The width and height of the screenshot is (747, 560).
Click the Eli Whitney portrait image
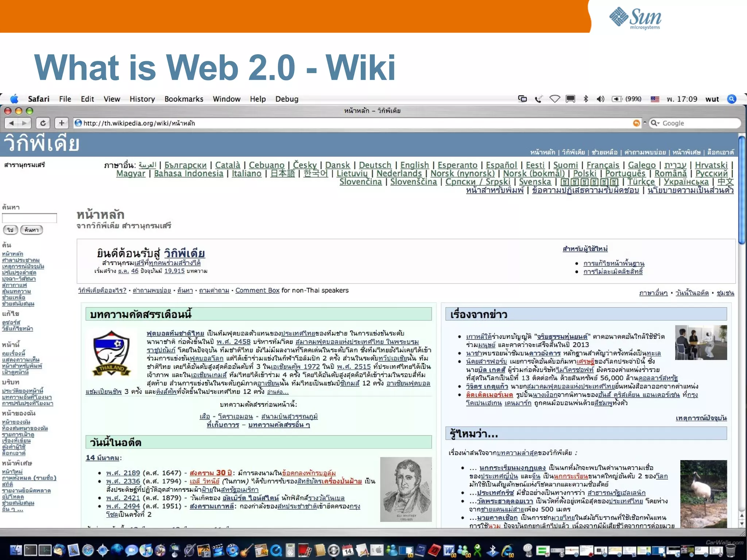click(406, 489)
